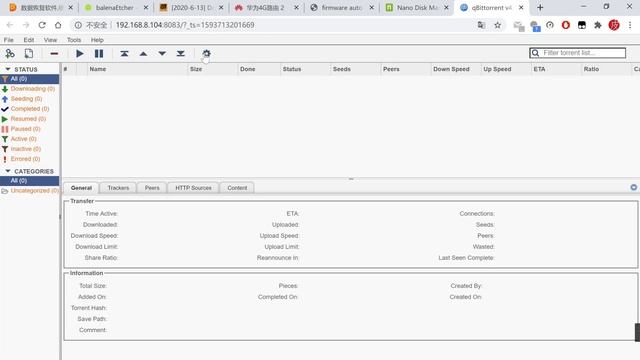Screen dimensions: 640x360
Task: Move torrent down in queue
Action: [x=162, y=53]
